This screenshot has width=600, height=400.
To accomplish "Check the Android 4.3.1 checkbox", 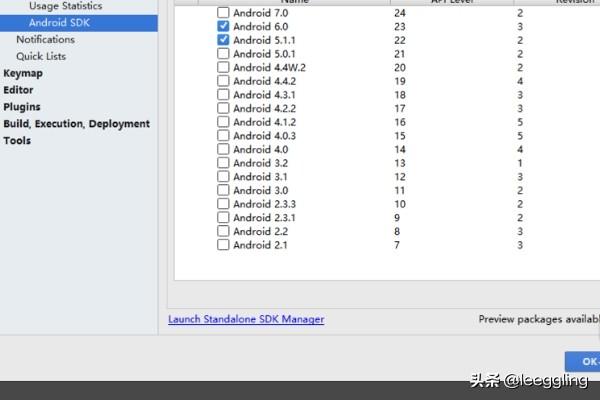I will point(223,95).
